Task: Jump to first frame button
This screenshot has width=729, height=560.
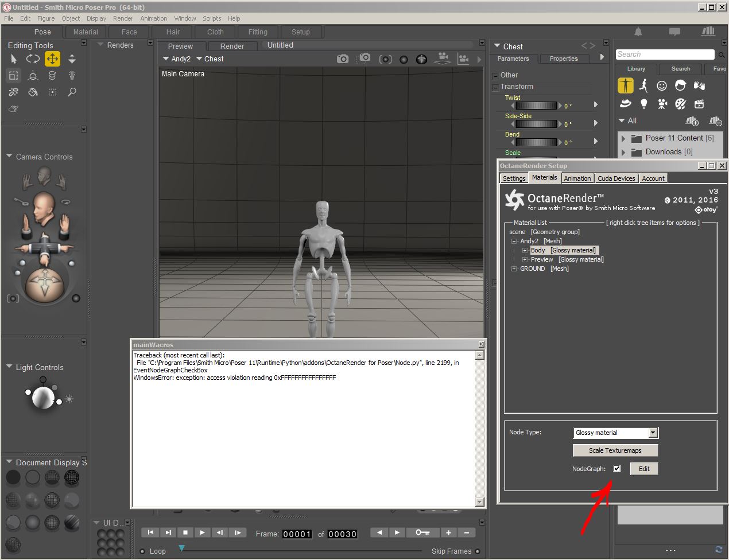Action: click(150, 532)
